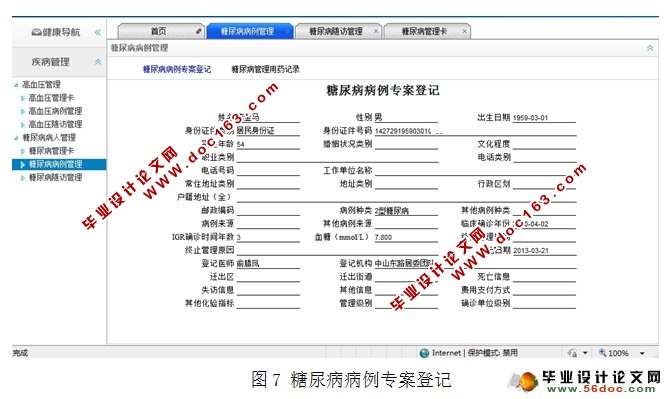Click the 性别 field showing 男
The image size is (671, 399).
[406, 117]
